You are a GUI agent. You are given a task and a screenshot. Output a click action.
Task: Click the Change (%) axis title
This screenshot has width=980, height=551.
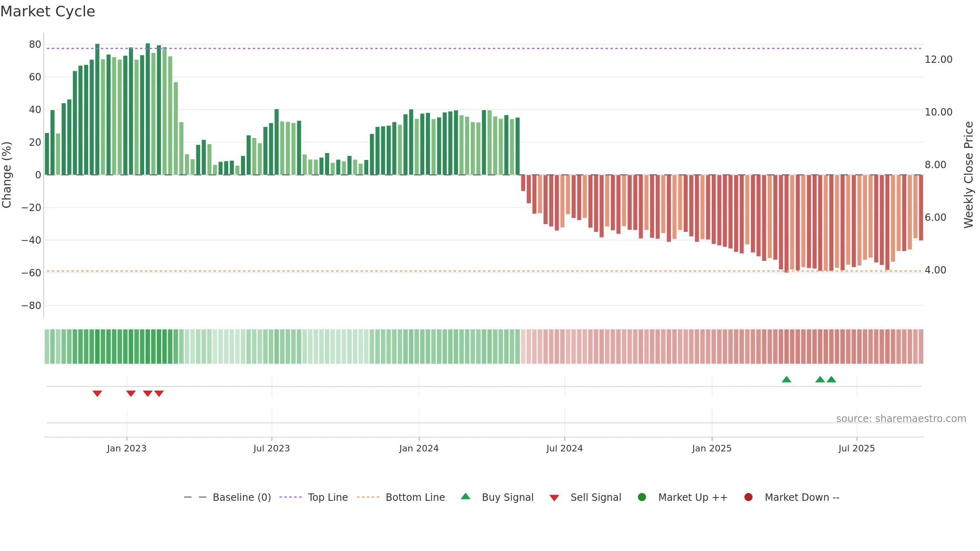[x=7, y=175]
